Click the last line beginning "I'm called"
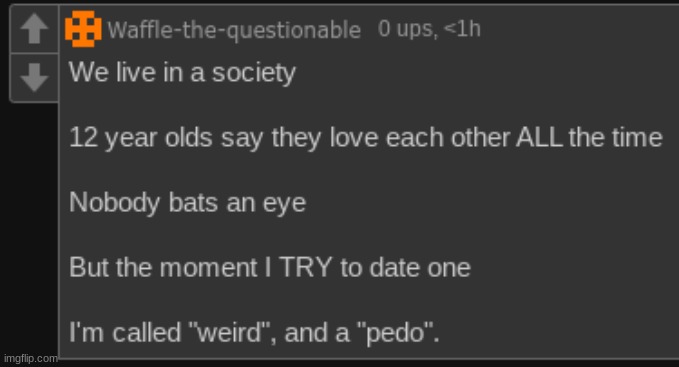 (254, 333)
